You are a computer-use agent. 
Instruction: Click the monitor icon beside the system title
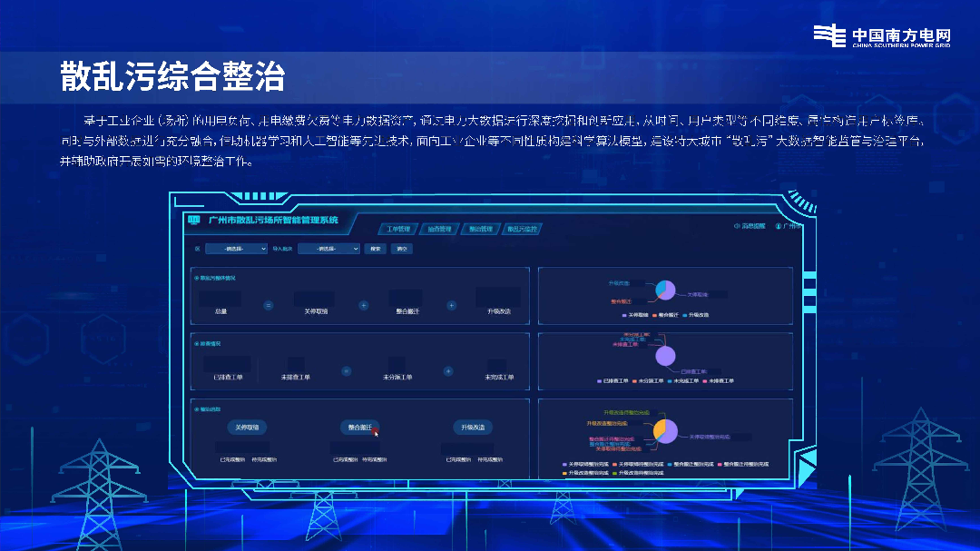tap(192, 220)
